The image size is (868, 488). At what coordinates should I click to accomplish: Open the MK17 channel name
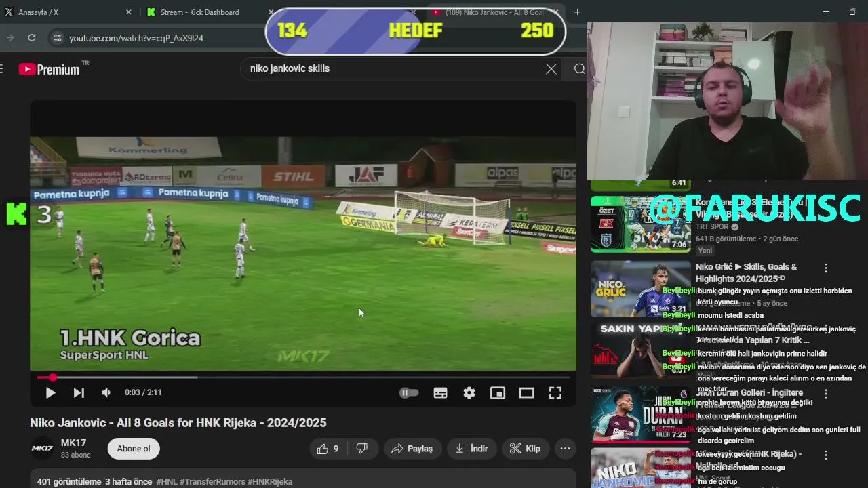(x=73, y=443)
